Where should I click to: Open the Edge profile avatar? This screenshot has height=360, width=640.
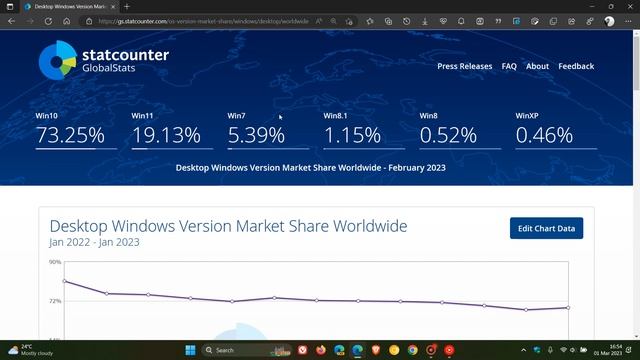click(x=609, y=21)
